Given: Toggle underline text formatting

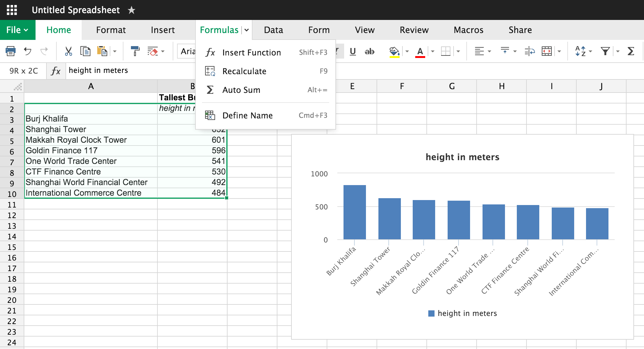Looking at the screenshot, I should [353, 52].
